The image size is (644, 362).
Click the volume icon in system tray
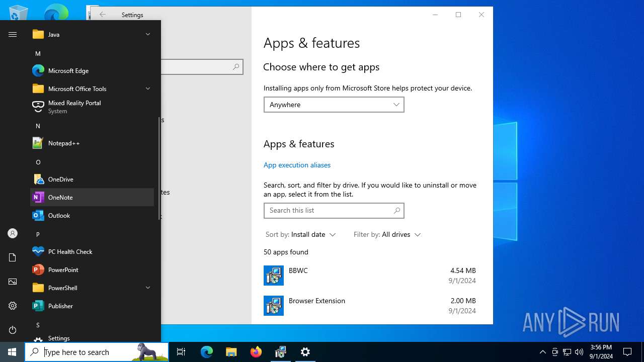point(579,352)
